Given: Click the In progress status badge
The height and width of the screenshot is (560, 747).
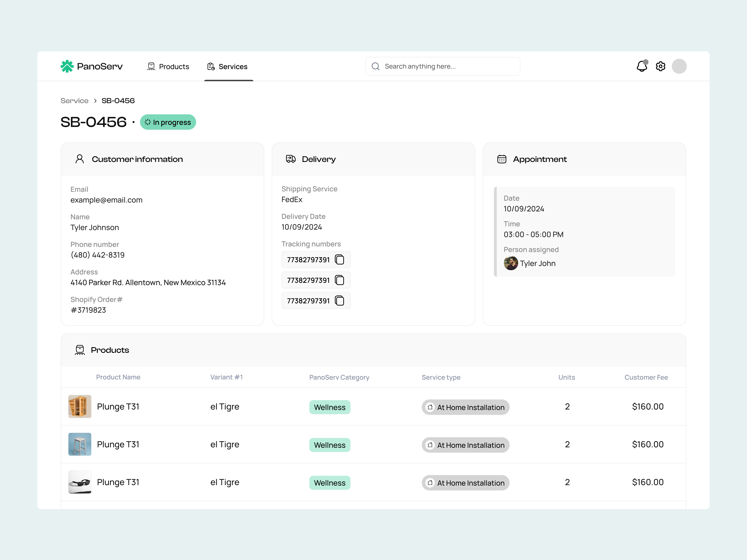Looking at the screenshot, I should [x=168, y=122].
